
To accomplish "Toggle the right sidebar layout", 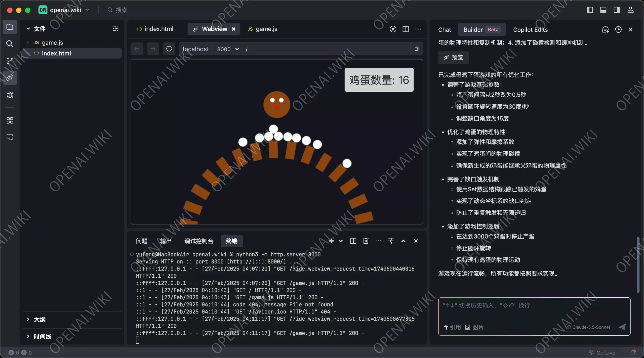I will click(x=616, y=10).
